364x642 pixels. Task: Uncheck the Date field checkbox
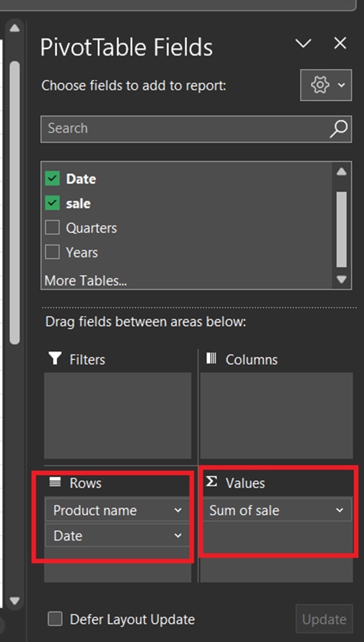[x=52, y=178]
